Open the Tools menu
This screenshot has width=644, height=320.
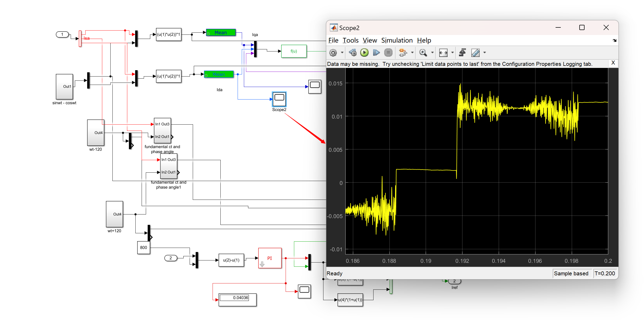350,40
